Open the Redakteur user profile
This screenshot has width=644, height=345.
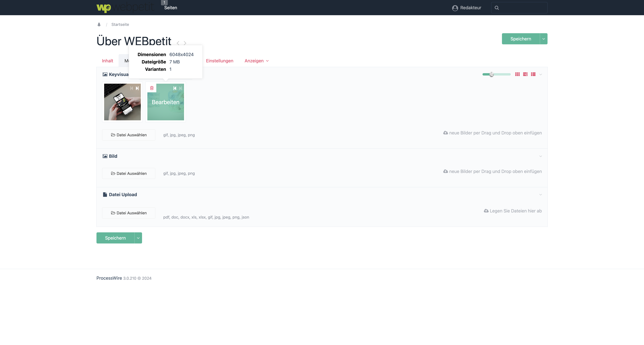[x=467, y=8]
